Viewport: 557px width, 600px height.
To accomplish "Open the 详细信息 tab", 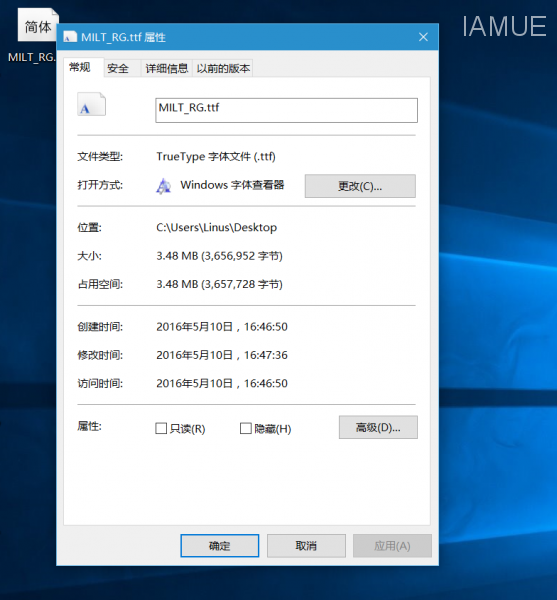I will 167,68.
